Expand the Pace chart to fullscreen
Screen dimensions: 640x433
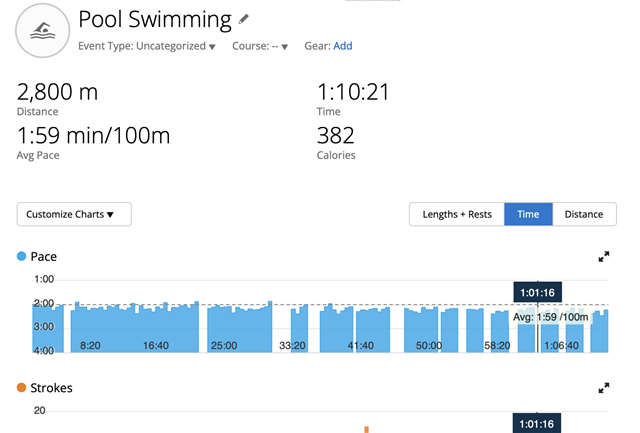coord(604,257)
